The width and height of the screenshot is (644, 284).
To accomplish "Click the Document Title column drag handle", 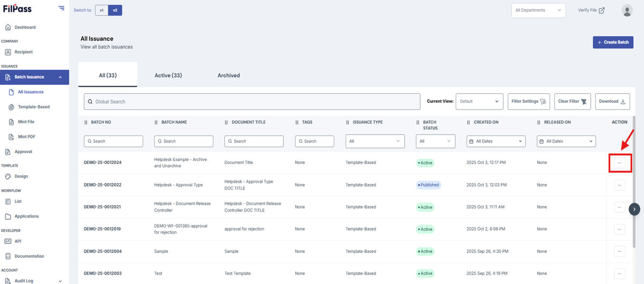I will 226,122.
